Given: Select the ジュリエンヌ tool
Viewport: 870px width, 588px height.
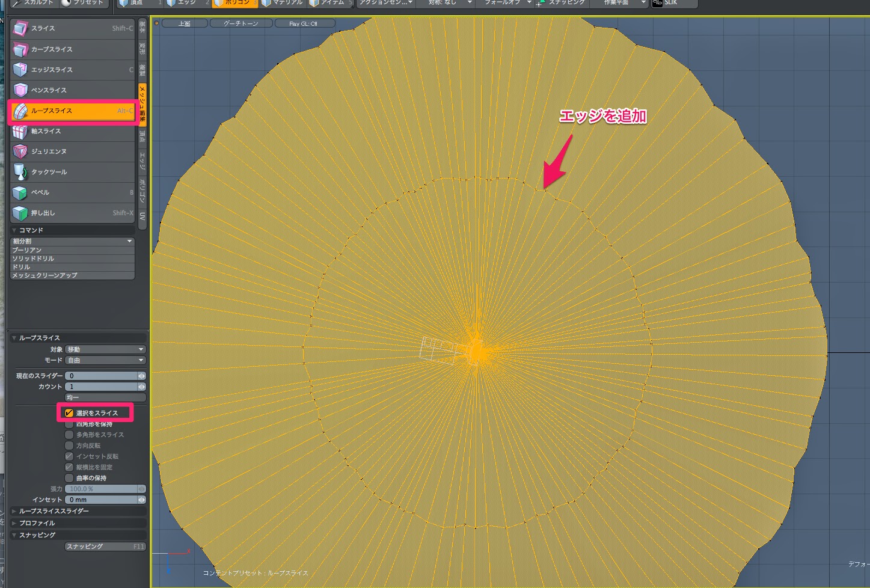Looking at the screenshot, I should click(x=73, y=152).
